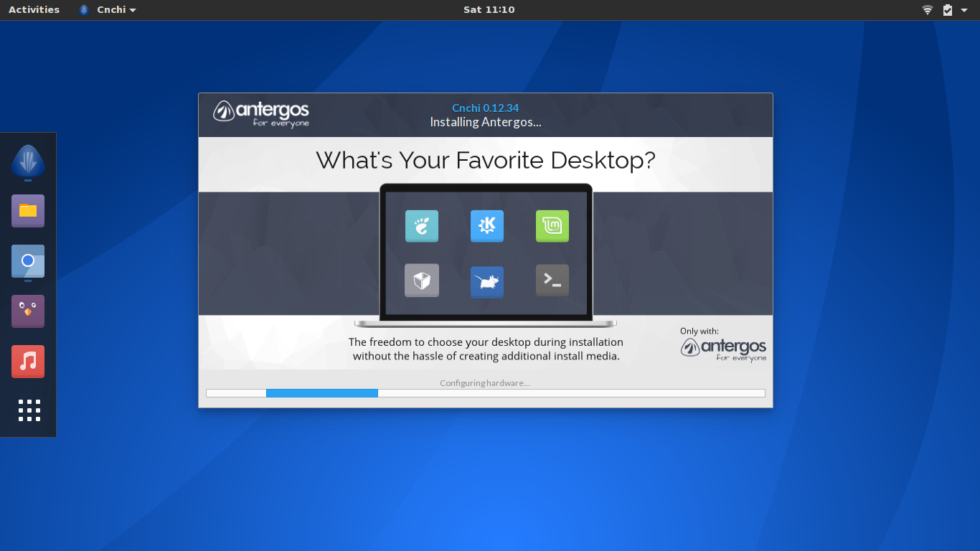Image resolution: width=980 pixels, height=551 pixels.
Task: Select the green Cinnamon Mint icon
Action: 552,226
